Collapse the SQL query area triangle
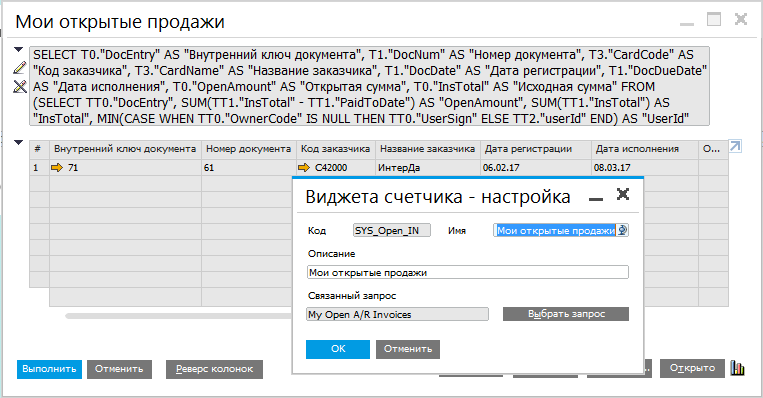763x398 pixels. [18, 50]
